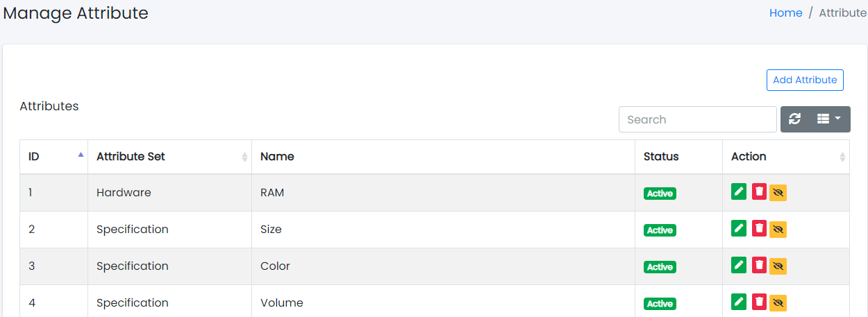Open the table columns dropdown
The width and height of the screenshot is (868, 317).
[828, 119]
